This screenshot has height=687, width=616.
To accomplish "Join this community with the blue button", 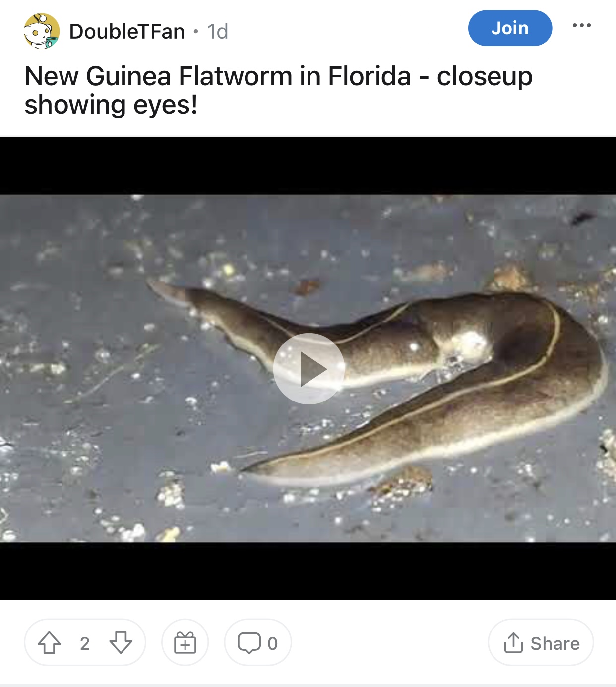I will (x=510, y=28).
